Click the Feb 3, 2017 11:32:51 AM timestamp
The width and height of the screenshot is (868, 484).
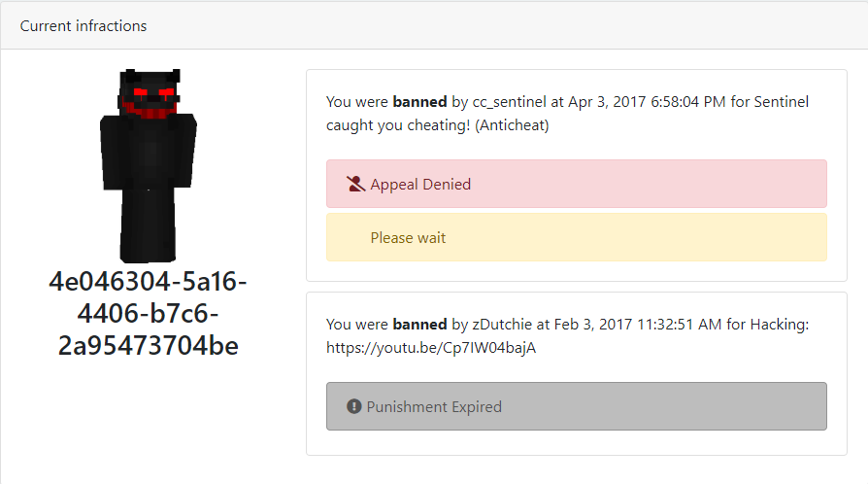tap(638, 325)
